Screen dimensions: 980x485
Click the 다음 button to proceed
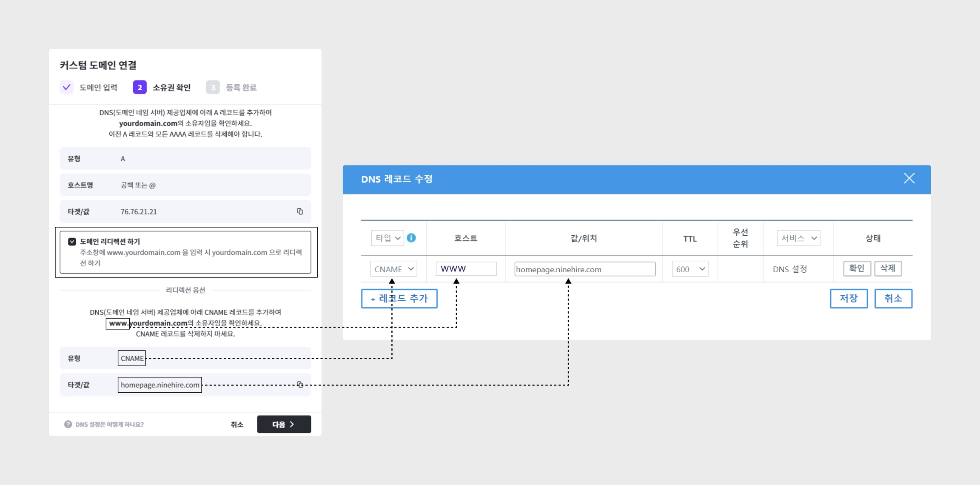(x=284, y=424)
